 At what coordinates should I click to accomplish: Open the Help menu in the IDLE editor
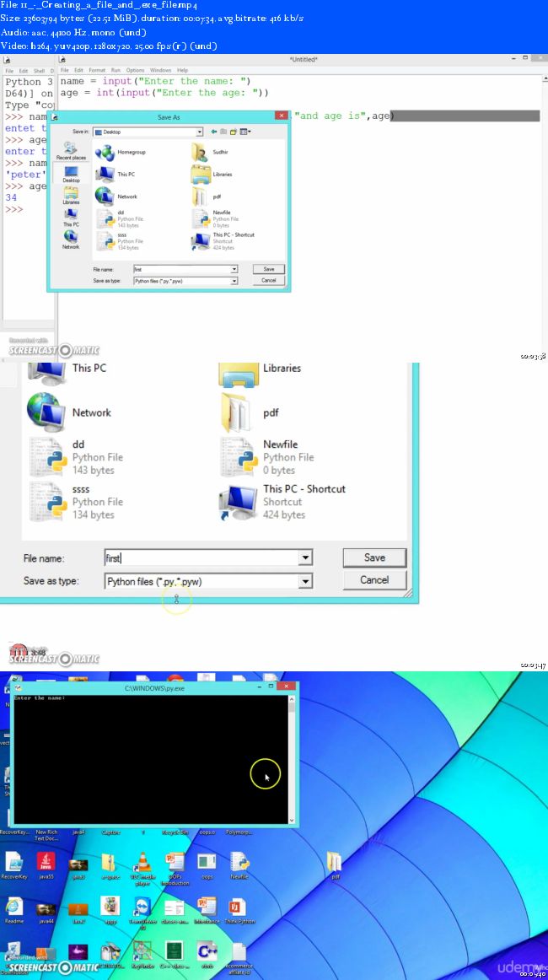(x=182, y=70)
